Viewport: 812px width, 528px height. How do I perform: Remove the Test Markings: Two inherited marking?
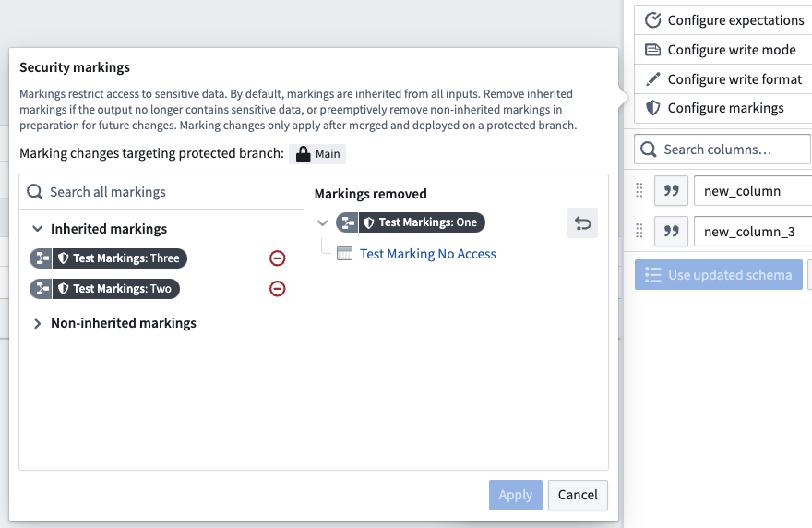pos(278,289)
